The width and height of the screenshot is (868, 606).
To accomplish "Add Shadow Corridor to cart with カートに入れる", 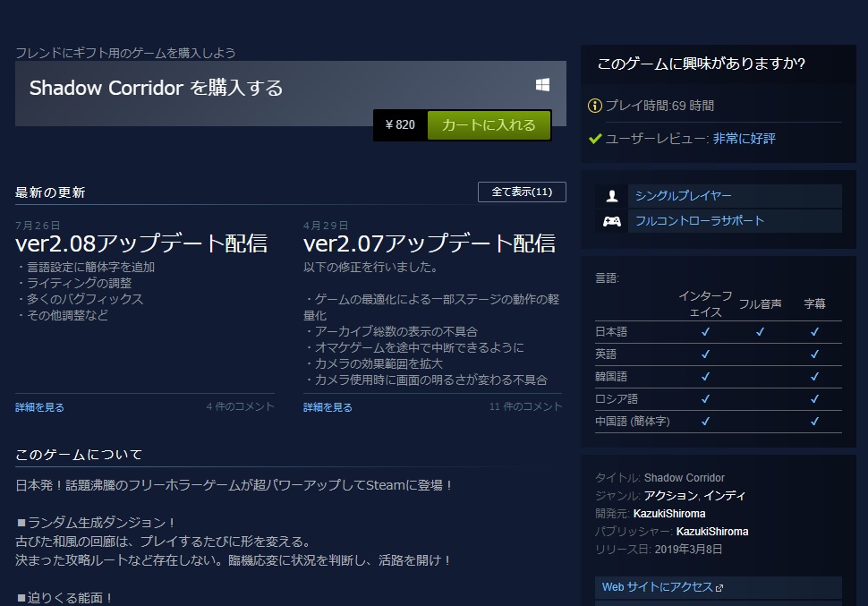I will tap(489, 125).
